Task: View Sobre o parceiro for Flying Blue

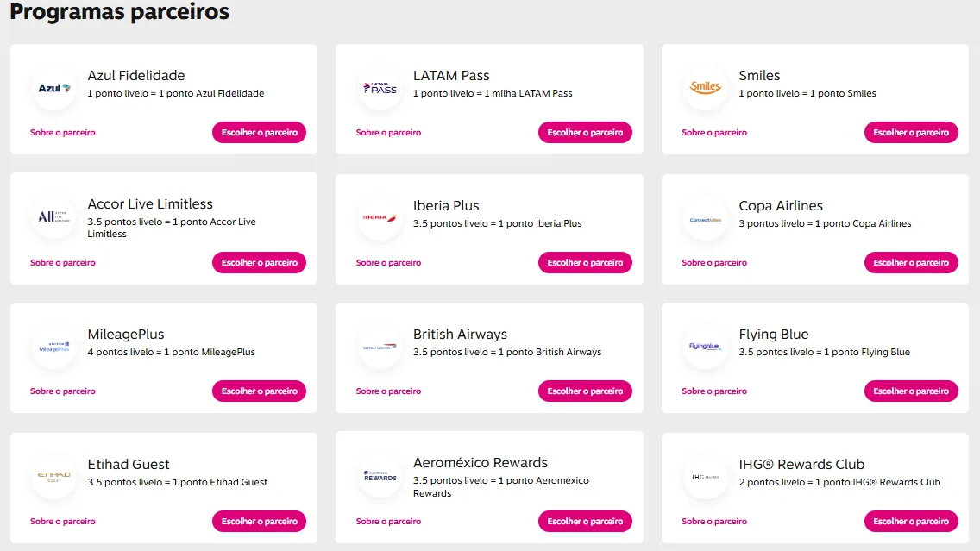Action: point(714,391)
